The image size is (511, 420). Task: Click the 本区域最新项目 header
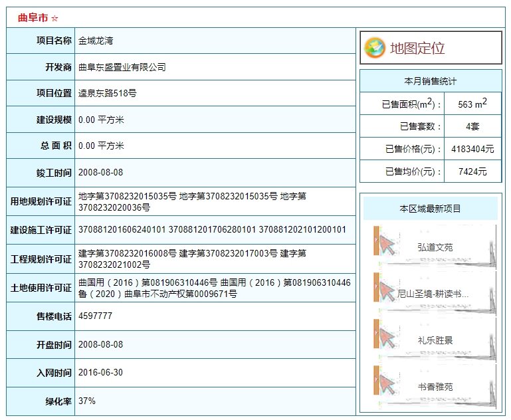pyautogui.click(x=430, y=209)
